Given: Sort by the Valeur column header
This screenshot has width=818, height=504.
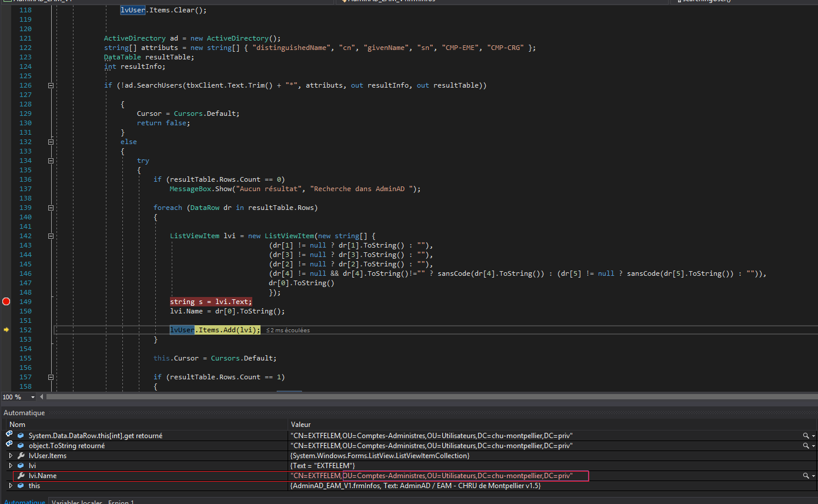Looking at the screenshot, I should click(553, 425).
